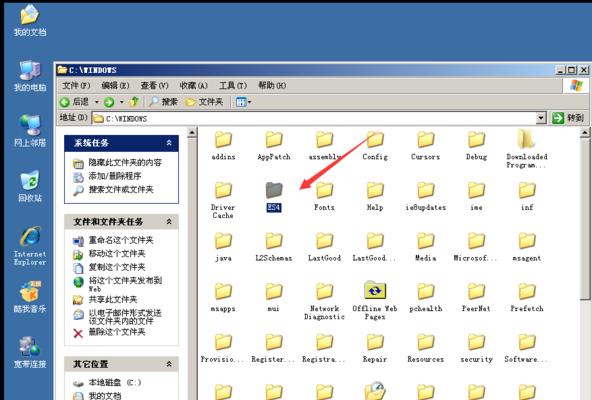Click 搜索文件或文件夹 link

(121, 190)
